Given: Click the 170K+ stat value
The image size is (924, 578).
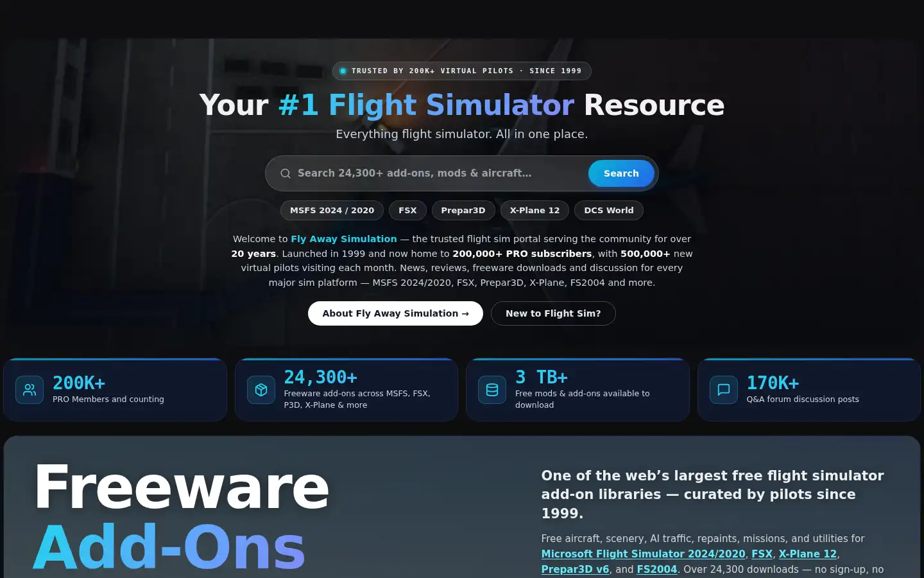Looking at the screenshot, I should (773, 383).
